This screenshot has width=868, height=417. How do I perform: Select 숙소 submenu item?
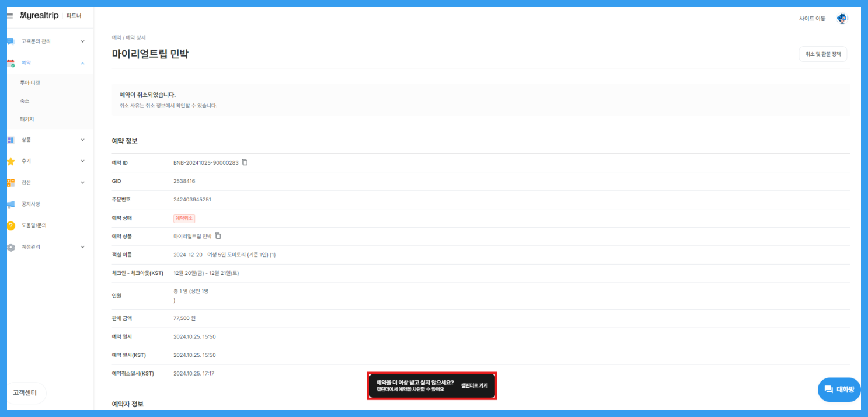[x=25, y=101]
